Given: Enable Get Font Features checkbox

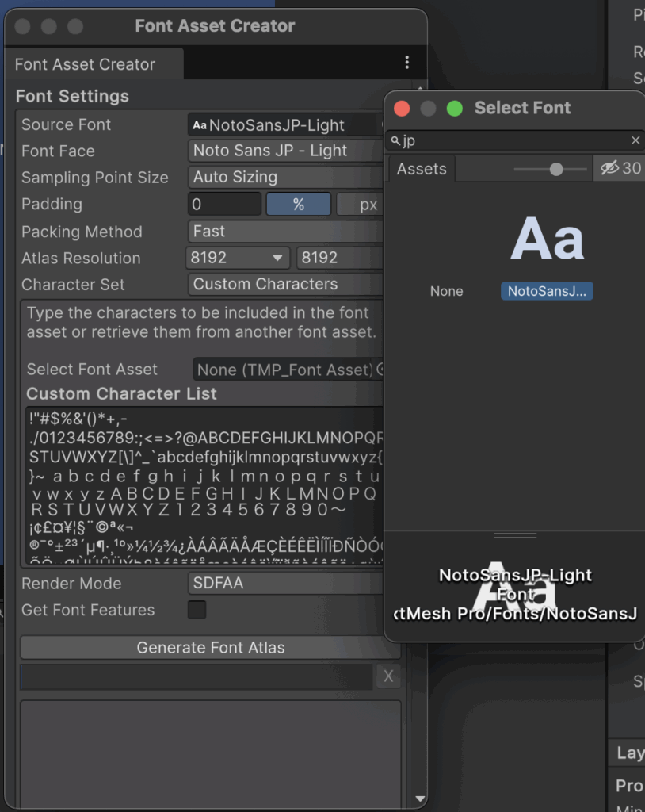Looking at the screenshot, I should [197, 610].
